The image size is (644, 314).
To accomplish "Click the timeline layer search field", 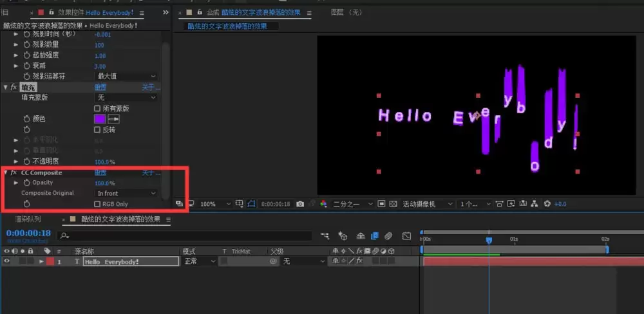I will tap(184, 236).
